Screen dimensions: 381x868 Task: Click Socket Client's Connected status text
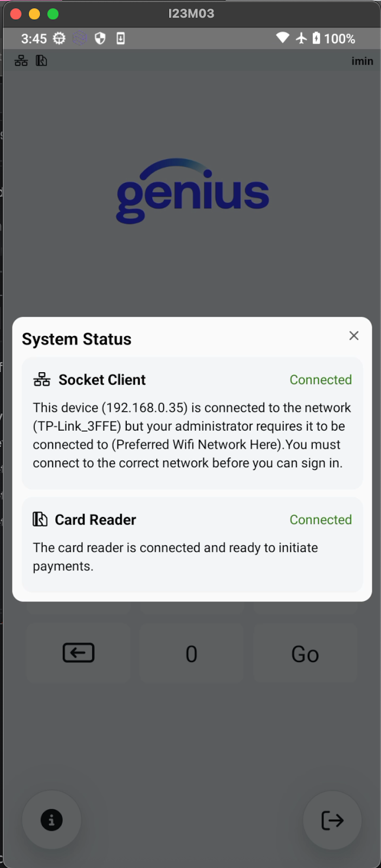click(x=320, y=380)
